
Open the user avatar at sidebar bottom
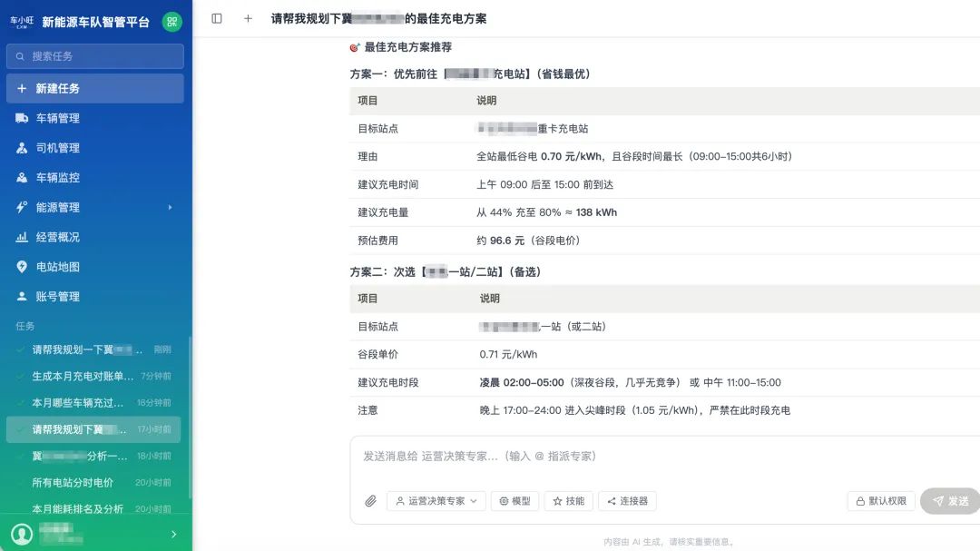(22, 534)
